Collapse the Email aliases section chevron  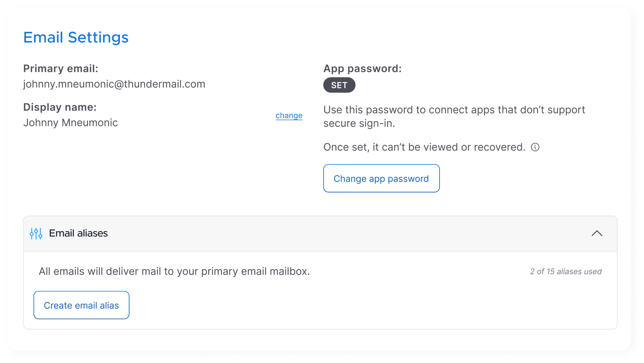pyautogui.click(x=597, y=234)
